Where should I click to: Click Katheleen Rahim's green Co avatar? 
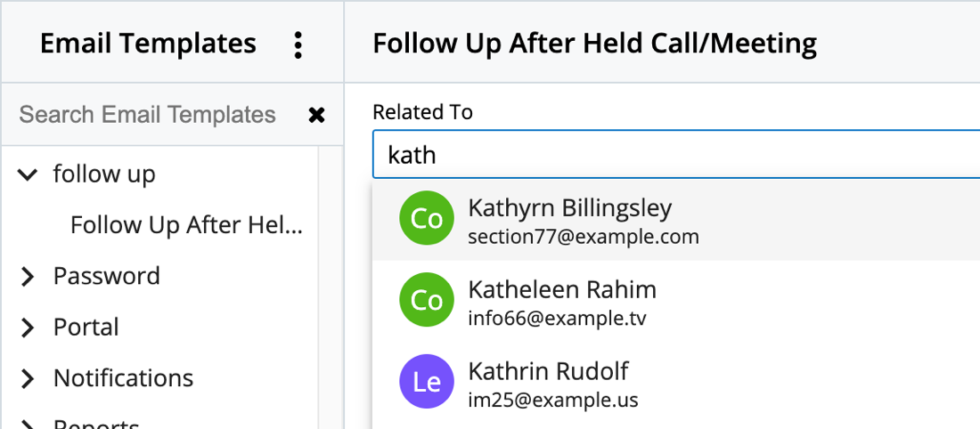[428, 300]
